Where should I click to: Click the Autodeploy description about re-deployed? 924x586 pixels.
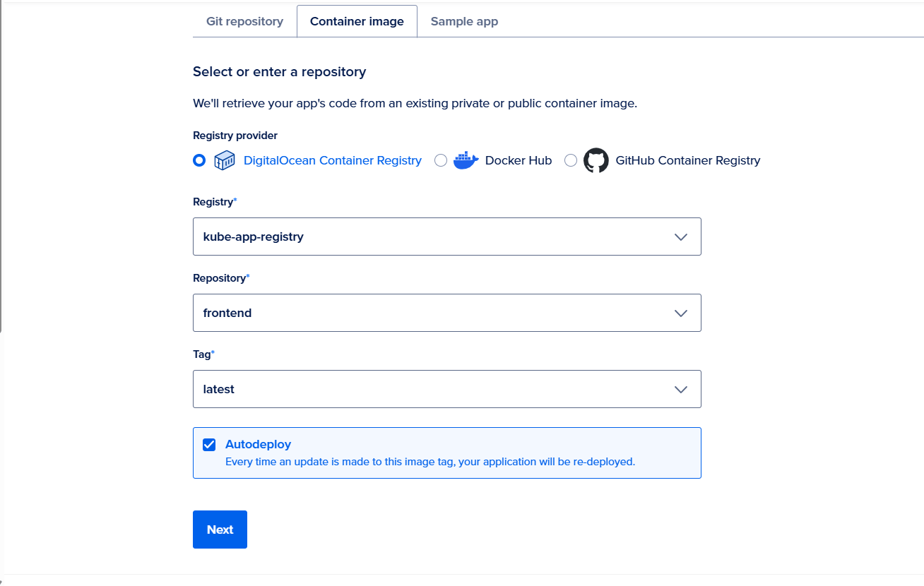click(430, 462)
